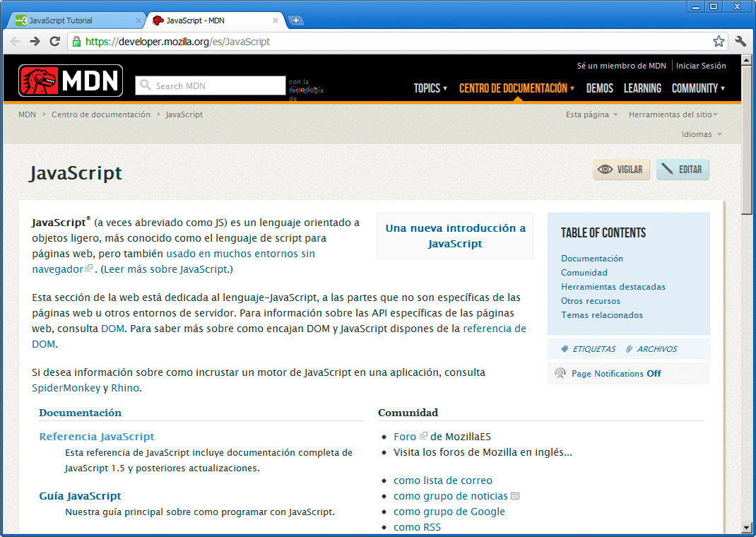The height and width of the screenshot is (537, 756).
Task: Click news icon after grupo de noticias
Action: coord(514,495)
